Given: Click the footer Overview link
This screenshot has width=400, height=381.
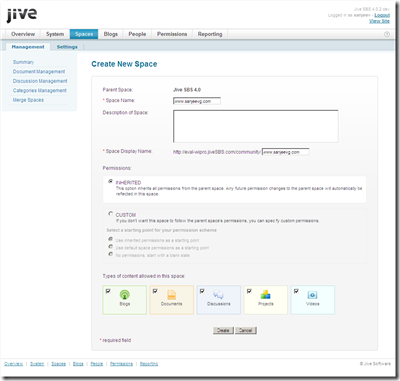Looking at the screenshot, I should [14, 364].
